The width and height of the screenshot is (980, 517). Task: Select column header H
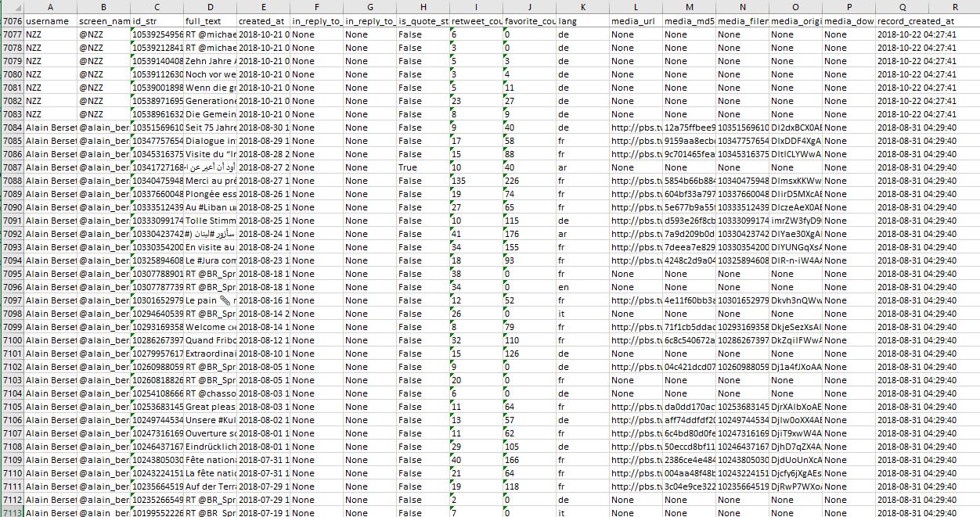click(x=423, y=6)
